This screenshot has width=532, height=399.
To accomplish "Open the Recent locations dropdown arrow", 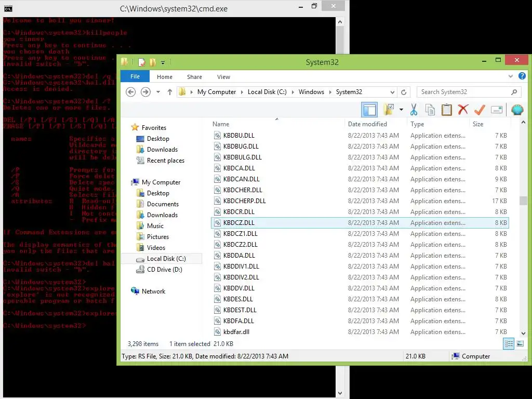I will click(x=158, y=92).
